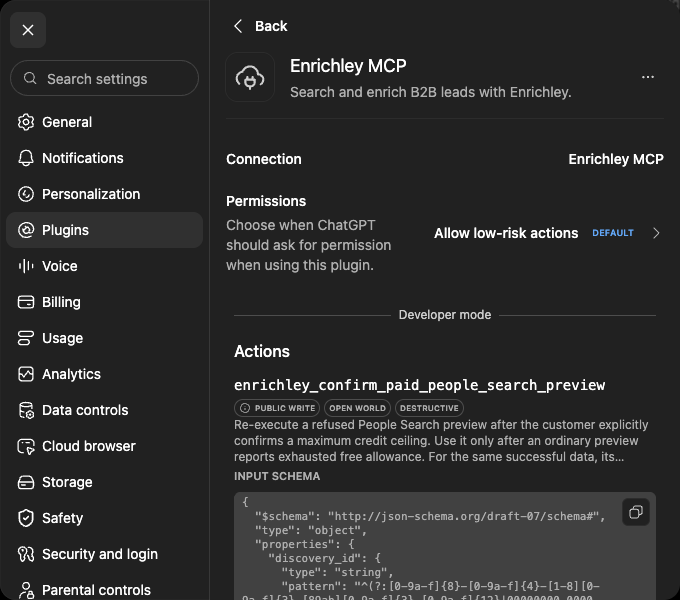Click the Personalization icon

(26, 194)
